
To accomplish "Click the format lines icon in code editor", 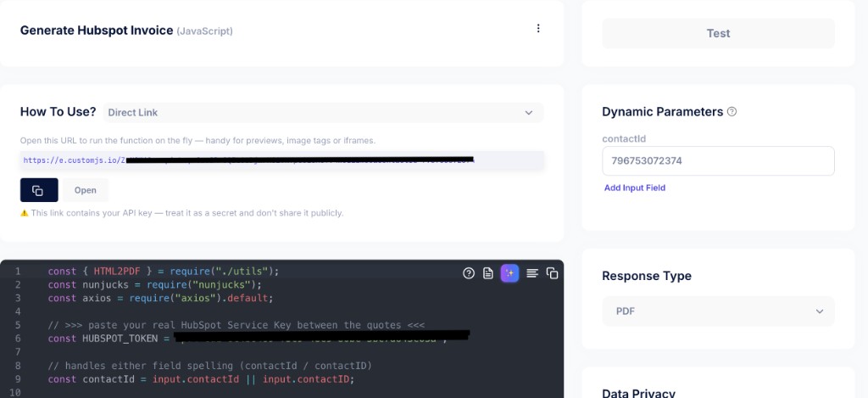I will tap(532, 272).
